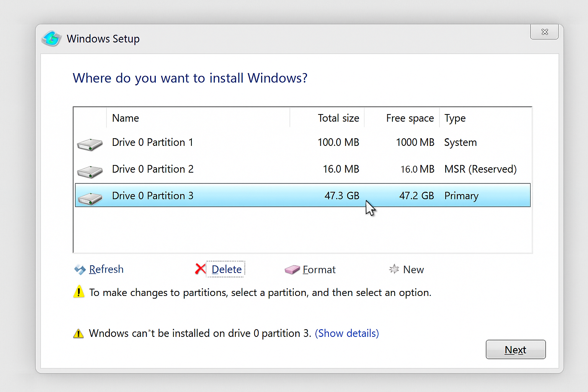The width and height of the screenshot is (588, 392).
Task: Click drive icon for Partition 1
Action: click(90, 145)
